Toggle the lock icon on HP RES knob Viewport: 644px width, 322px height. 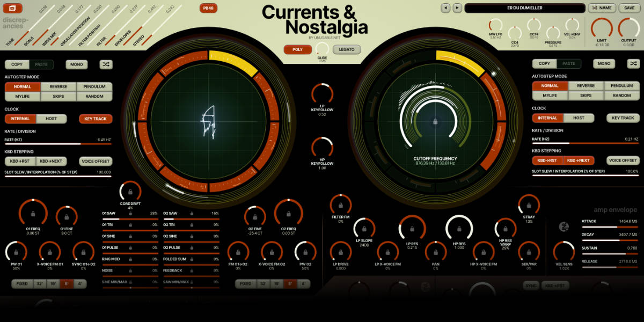[x=459, y=229]
